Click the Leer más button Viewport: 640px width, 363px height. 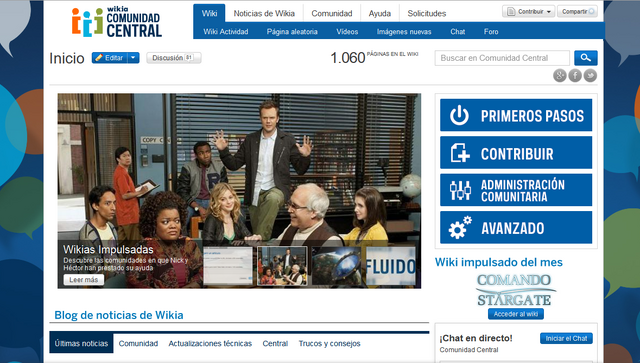click(84, 280)
